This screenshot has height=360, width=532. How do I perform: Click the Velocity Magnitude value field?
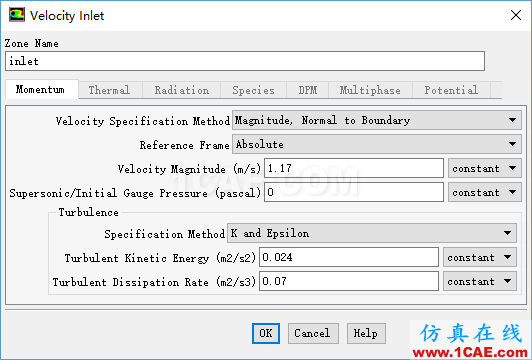(354, 168)
